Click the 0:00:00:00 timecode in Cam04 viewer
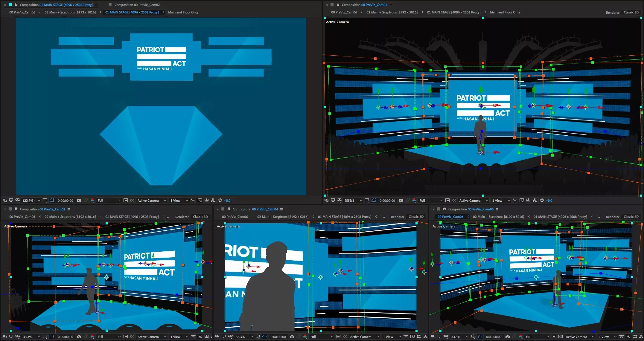Screen dimensions: 644x341 [278, 337]
